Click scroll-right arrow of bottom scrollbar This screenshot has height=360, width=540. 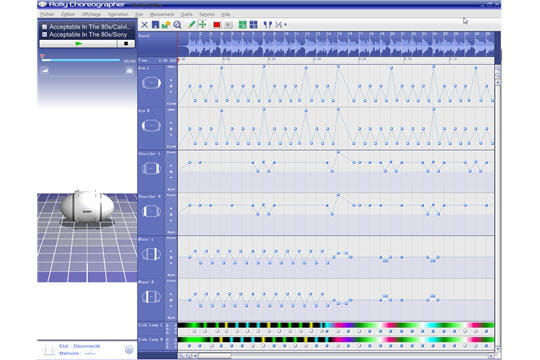pos(491,356)
